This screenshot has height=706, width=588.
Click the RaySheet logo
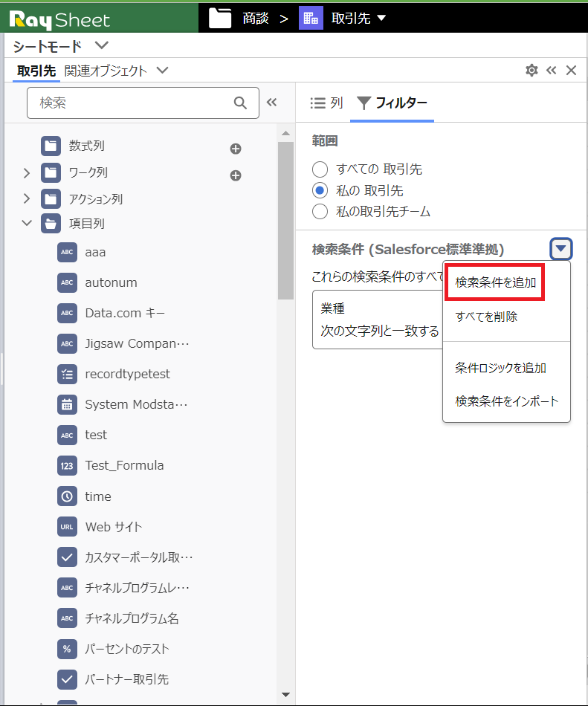click(59, 20)
